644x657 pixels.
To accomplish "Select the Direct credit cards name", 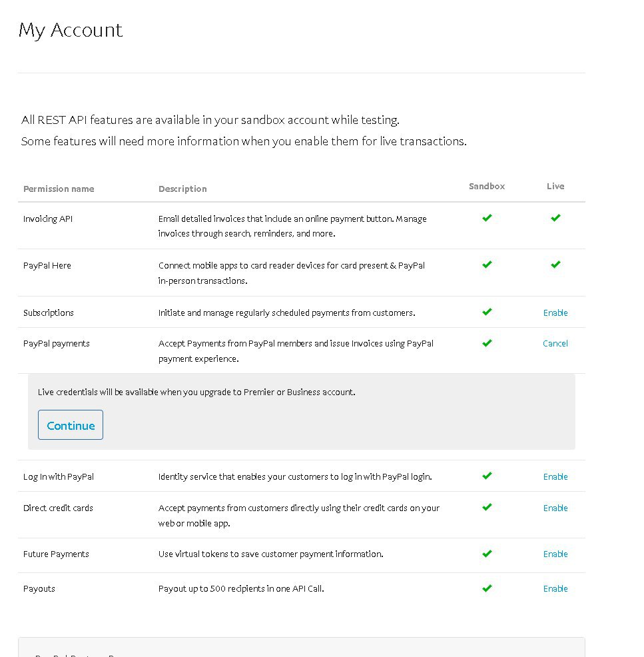I will (x=58, y=508).
